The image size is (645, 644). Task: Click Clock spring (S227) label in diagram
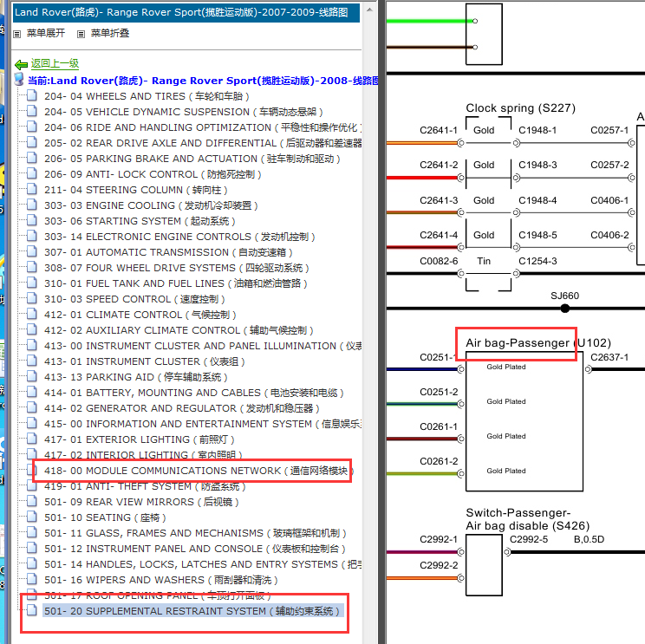(x=520, y=108)
